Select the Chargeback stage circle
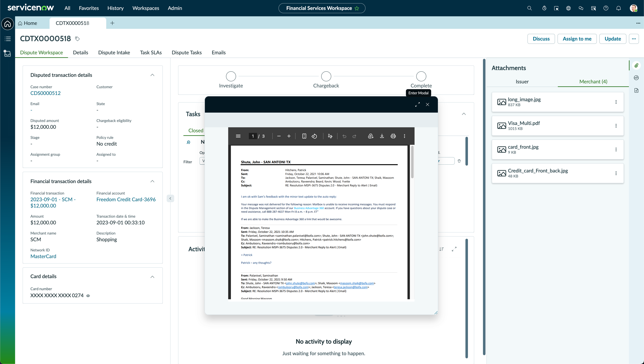Screen dimensions: 644x364 click(x=326, y=76)
